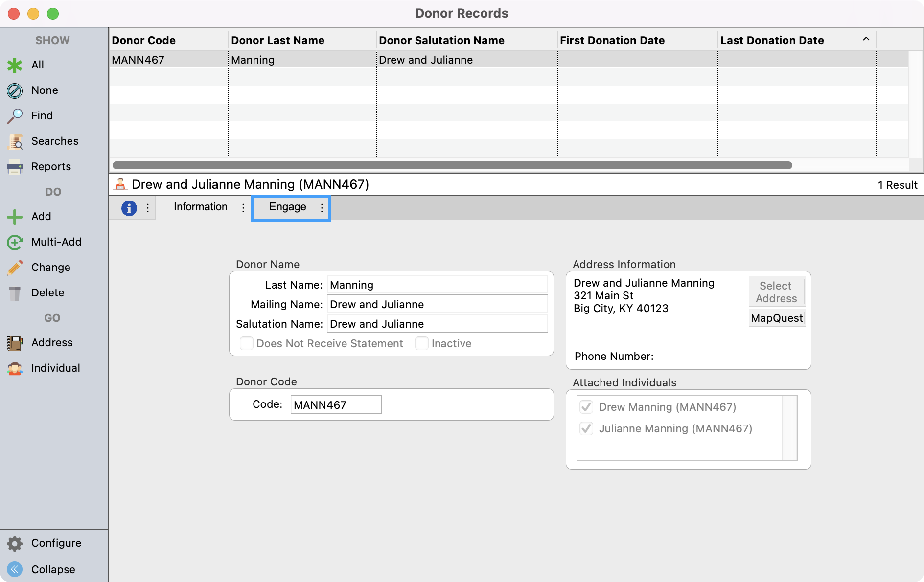Viewport: 924px width, 582px height.
Task: Click the Salutation Name input field
Action: [437, 324]
